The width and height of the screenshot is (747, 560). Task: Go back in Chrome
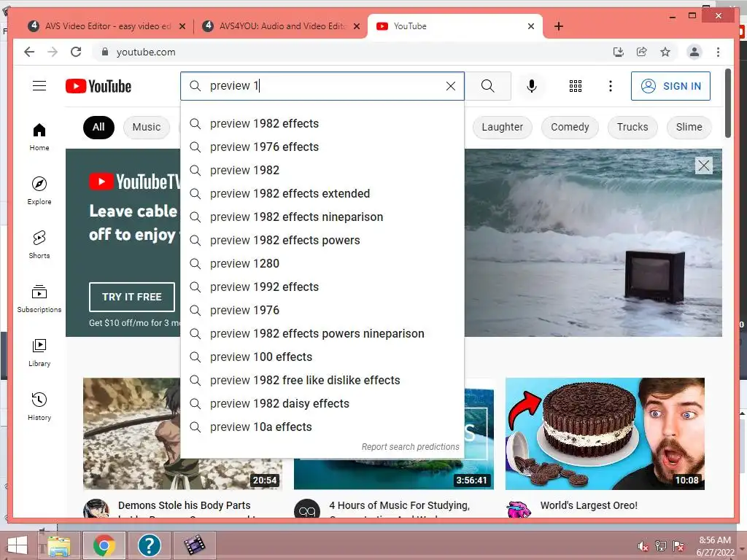(29, 52)
